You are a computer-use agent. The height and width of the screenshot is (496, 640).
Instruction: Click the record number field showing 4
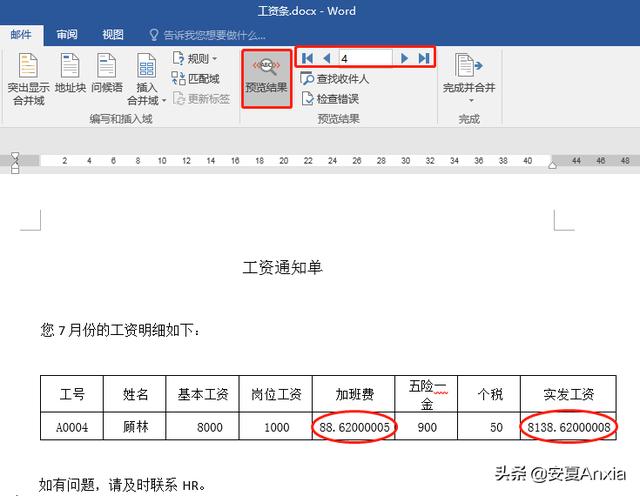pos(365,58)
